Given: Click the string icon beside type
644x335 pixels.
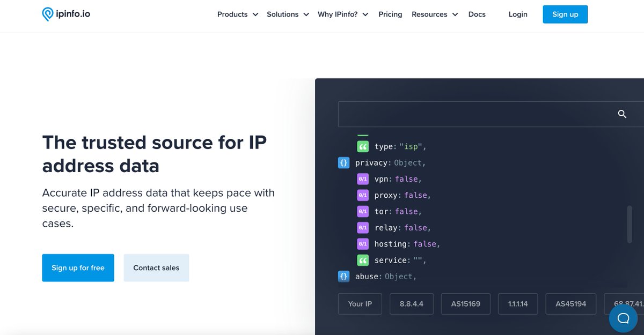Looking at the screenshot, I should [363, 146].
